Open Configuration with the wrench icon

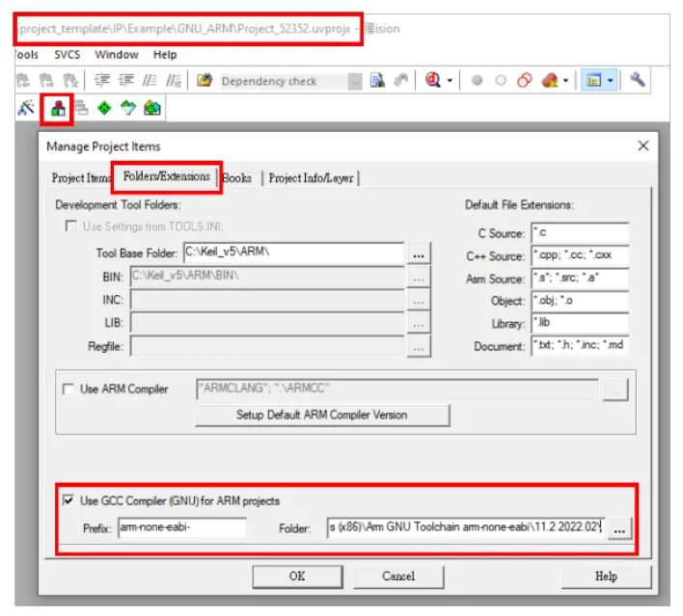[x=637, y=80]
